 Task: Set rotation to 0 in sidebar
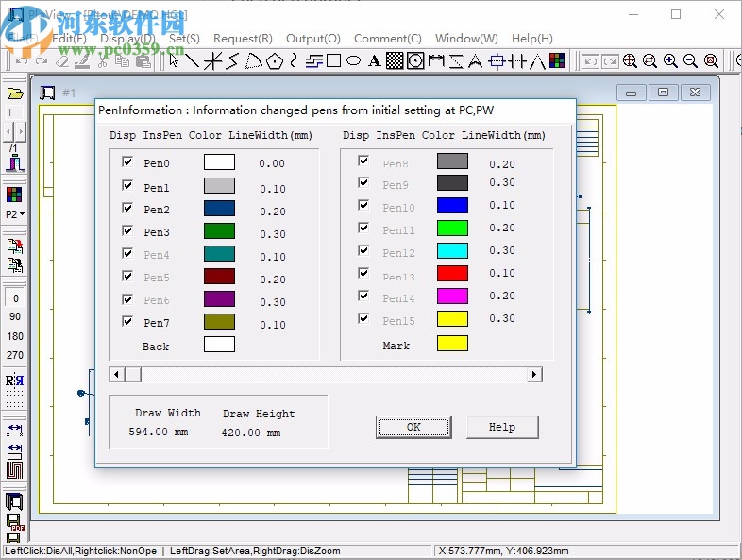click(15, 298)
